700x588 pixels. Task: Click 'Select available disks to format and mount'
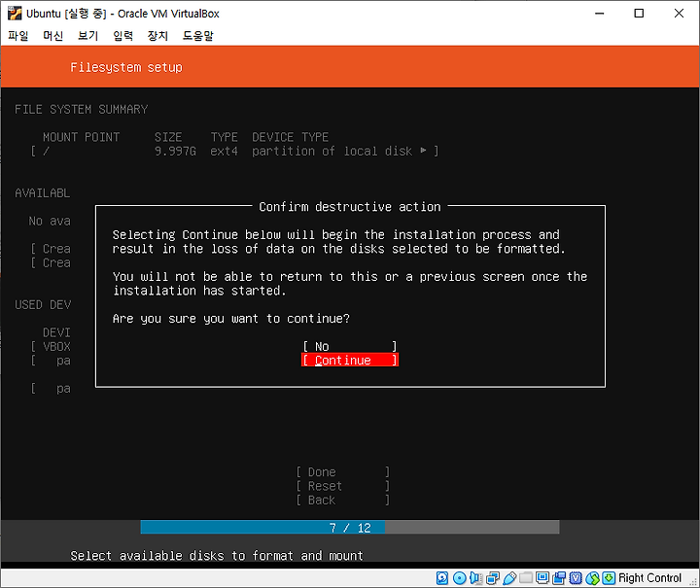click(x=217, y=555)
